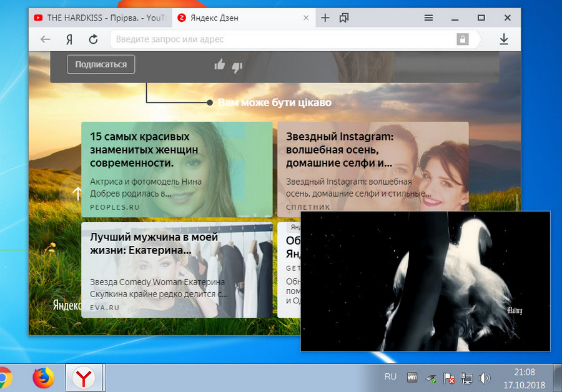Focus the address bar search field

283,39
